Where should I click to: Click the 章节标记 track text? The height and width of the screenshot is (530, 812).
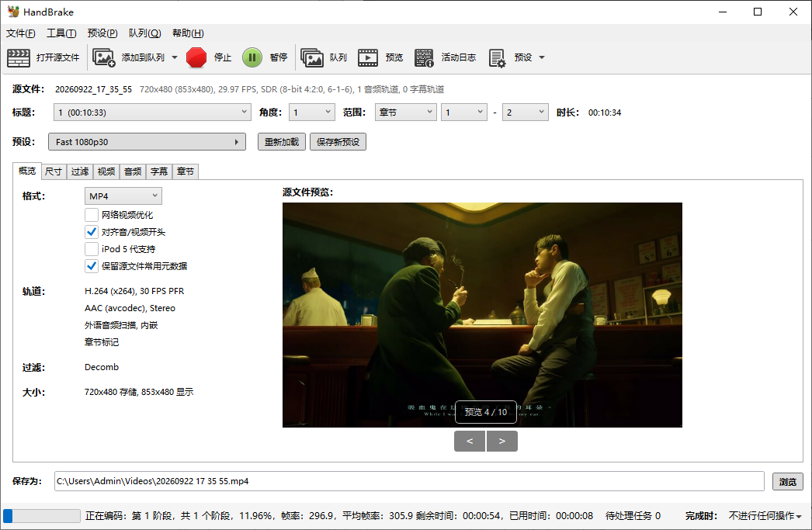(102, 342)
